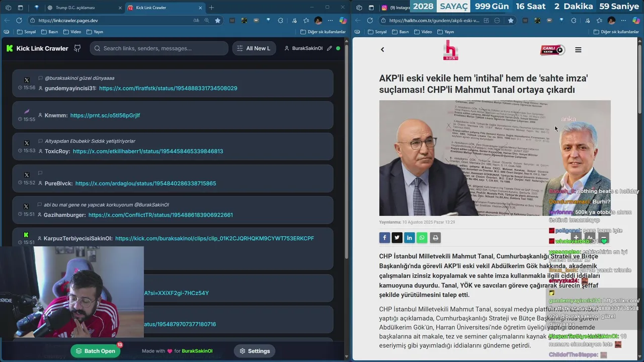Open Knwmm's prnt.sc link
Screen dimensions: 644x362
pyautogui.click(x=105, y=115)
